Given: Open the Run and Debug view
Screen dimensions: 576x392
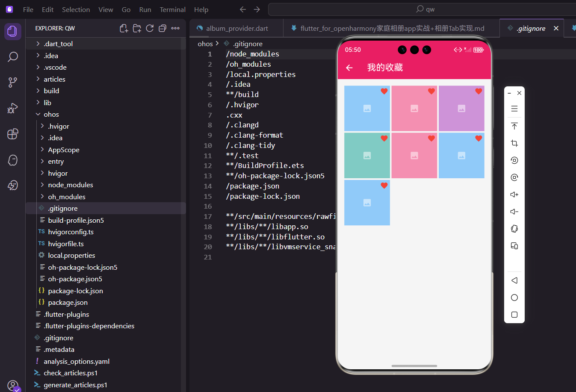Looking at the screenshot, I should [13, 108].
